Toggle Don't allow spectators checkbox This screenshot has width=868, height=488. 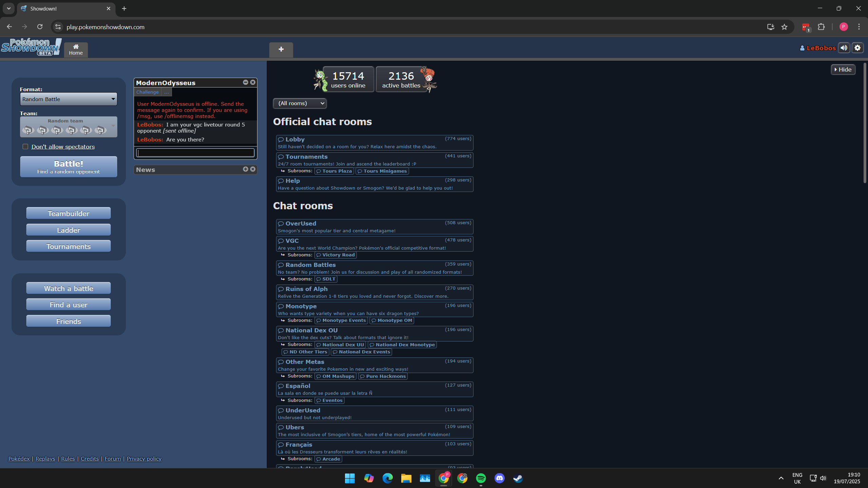pyautogui.click(x=25, y=147)
